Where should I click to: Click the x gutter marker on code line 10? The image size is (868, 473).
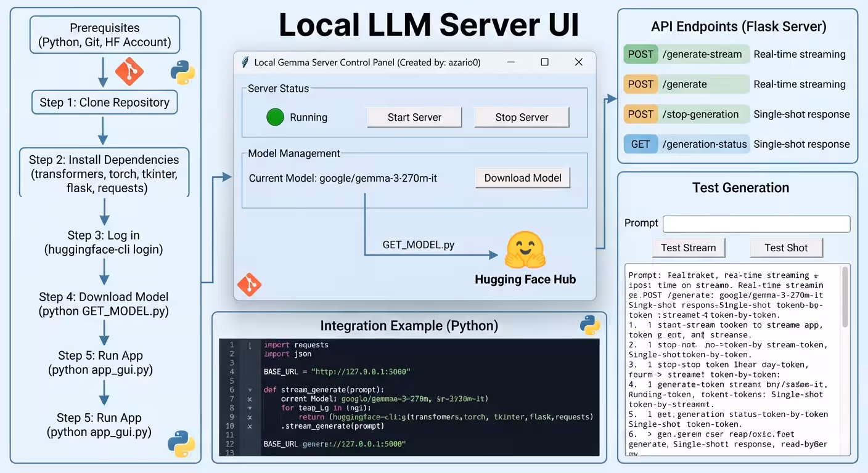point(250,426)
